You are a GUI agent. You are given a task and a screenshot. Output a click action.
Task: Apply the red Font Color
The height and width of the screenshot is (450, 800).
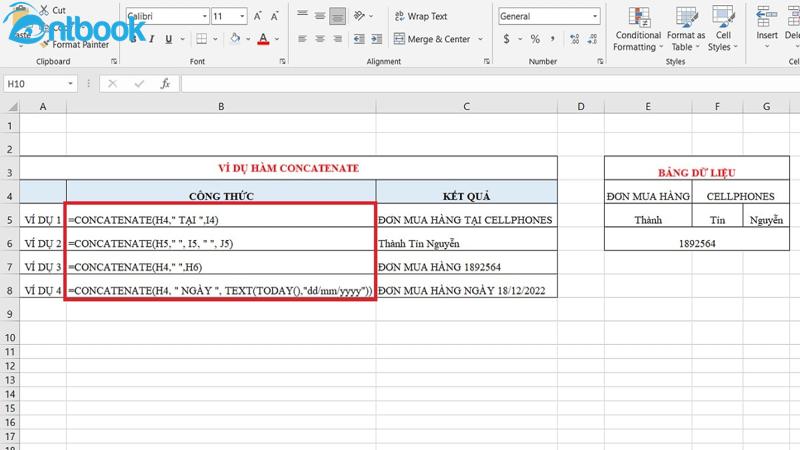263,39
